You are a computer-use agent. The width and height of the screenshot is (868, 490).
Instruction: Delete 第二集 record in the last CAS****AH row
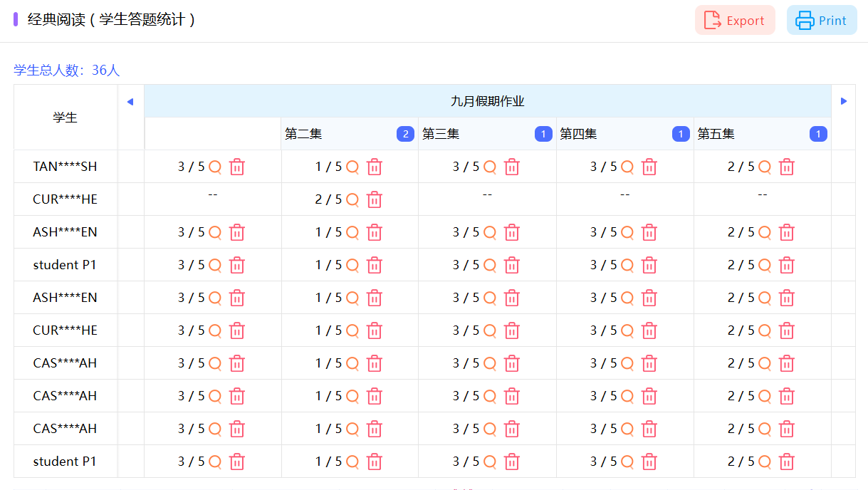[375, 429]
